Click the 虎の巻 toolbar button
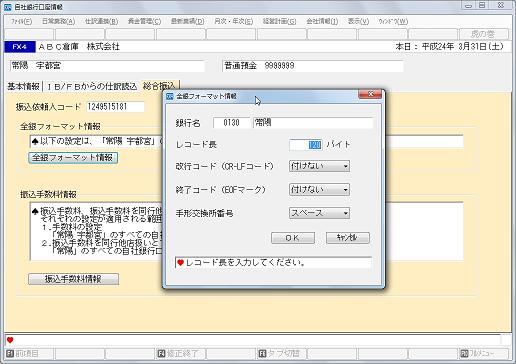The height and width of the screenshot is (364, 516). [x=484, y=34]
